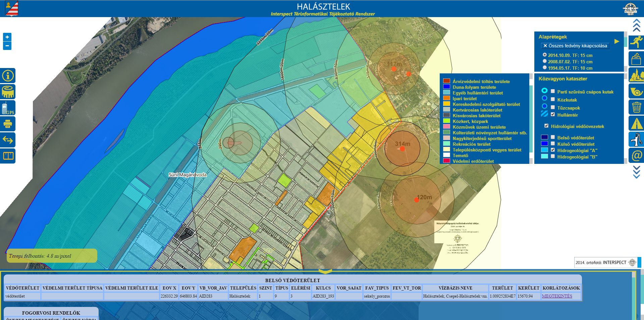Screen dimensions: 644x320
Task: Uncheck the Hullámtér layer
Action: pyautogui.click(x=553, y=114)
